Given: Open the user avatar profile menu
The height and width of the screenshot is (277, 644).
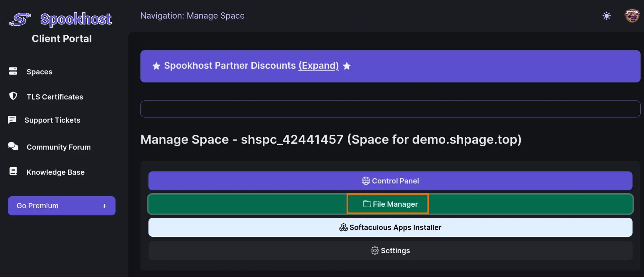Looking at the screenshot, I should (632, 15).
